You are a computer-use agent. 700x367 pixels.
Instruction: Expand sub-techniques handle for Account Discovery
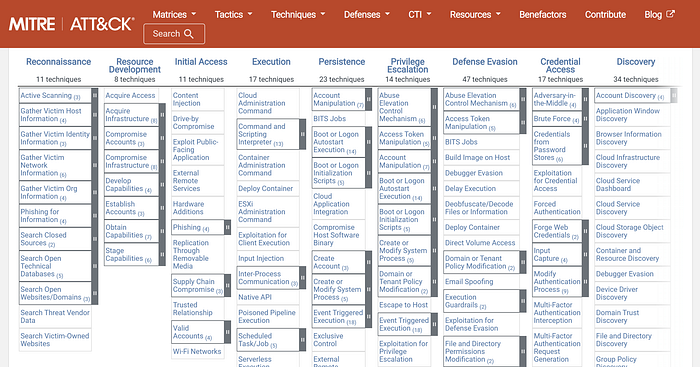[x=674, y=96]
